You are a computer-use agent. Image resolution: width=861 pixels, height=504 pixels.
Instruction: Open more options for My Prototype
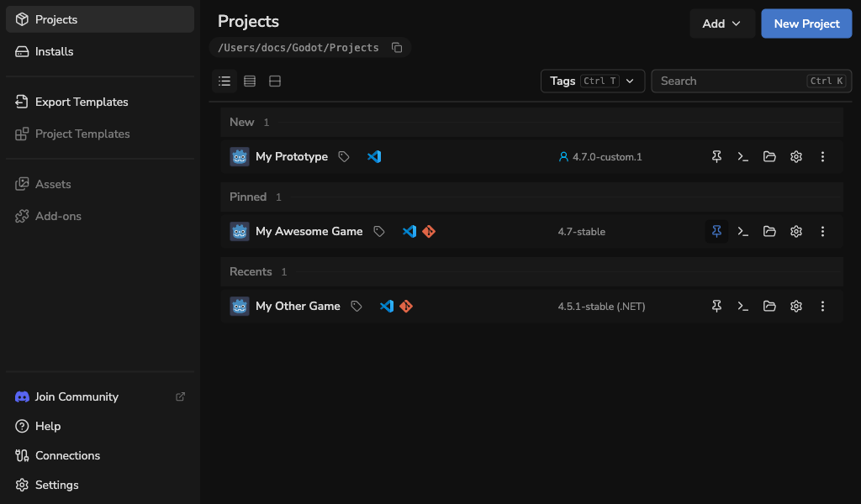(x=822, y=157)
